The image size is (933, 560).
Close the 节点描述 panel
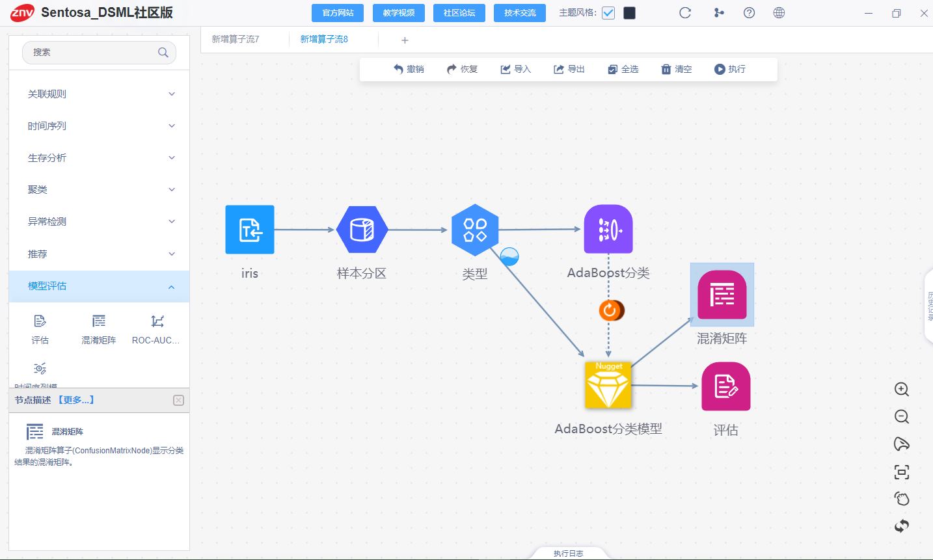[178, 401]
